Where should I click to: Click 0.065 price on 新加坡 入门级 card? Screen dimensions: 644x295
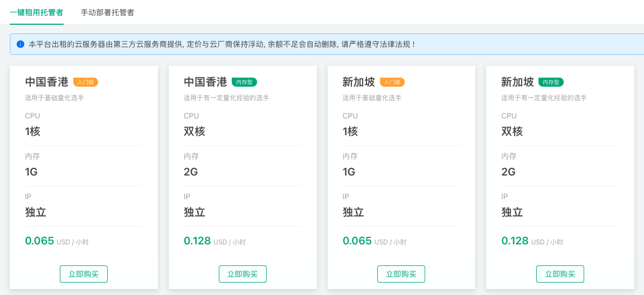(x=357, y=241)
